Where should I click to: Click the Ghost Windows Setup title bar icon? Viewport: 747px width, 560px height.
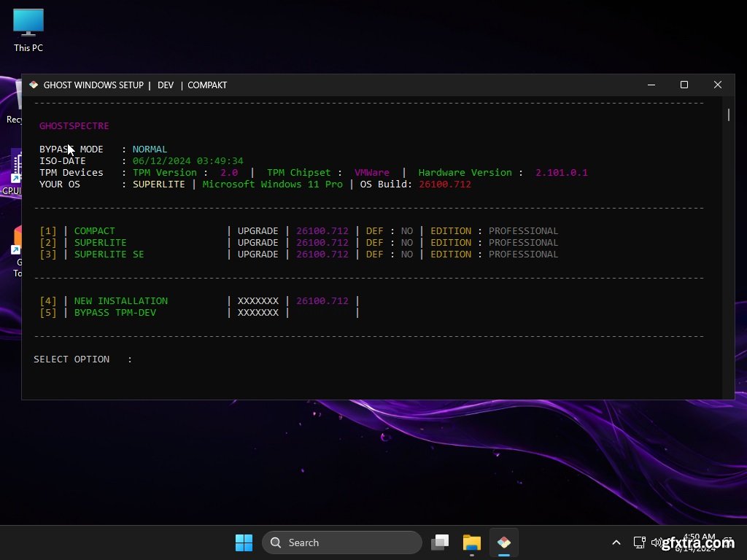[x=34, y=85]
